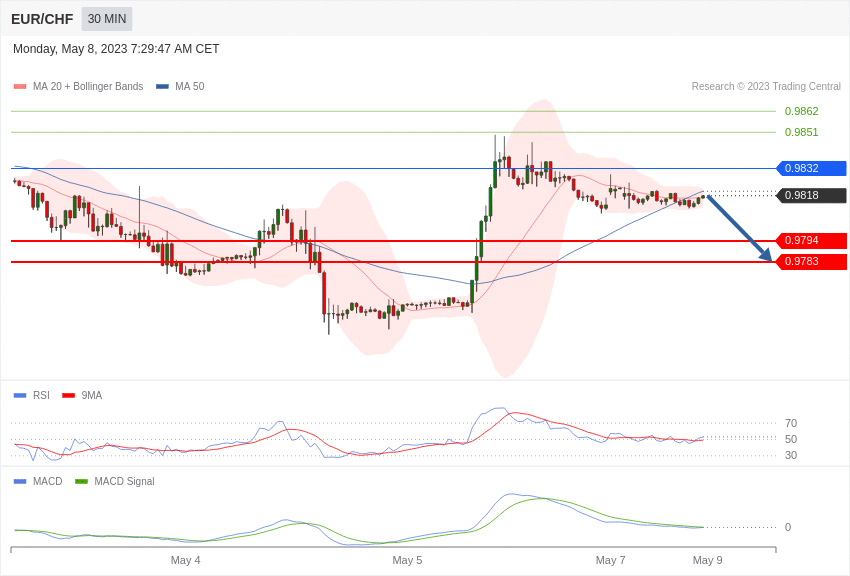
Task: Click the EUR/CHF pair title
Action: [42, 19]
